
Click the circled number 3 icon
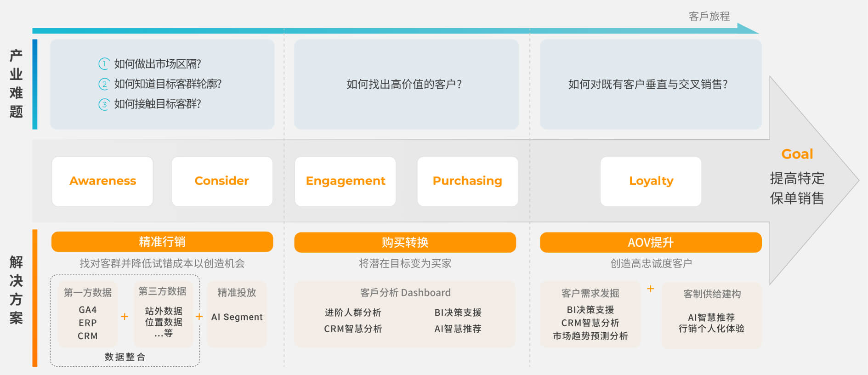104,104
